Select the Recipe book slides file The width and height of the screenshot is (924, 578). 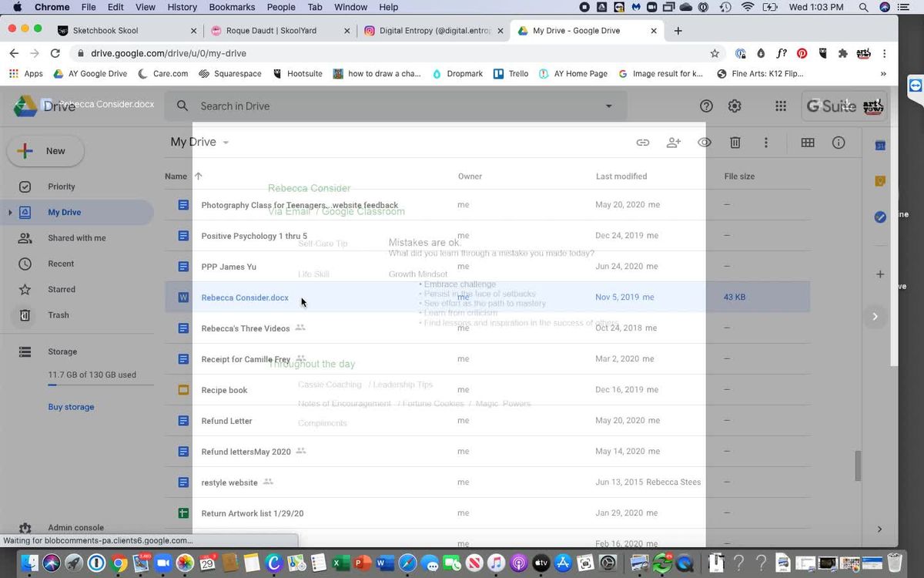pyautogui.click(x=487, y=390)
